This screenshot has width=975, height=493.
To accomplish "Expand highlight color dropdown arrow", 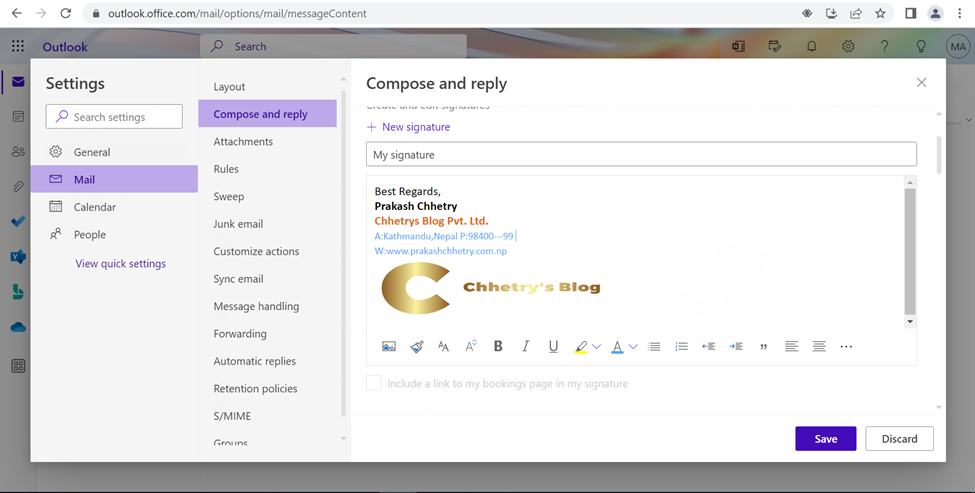I will tap(596, 347).
